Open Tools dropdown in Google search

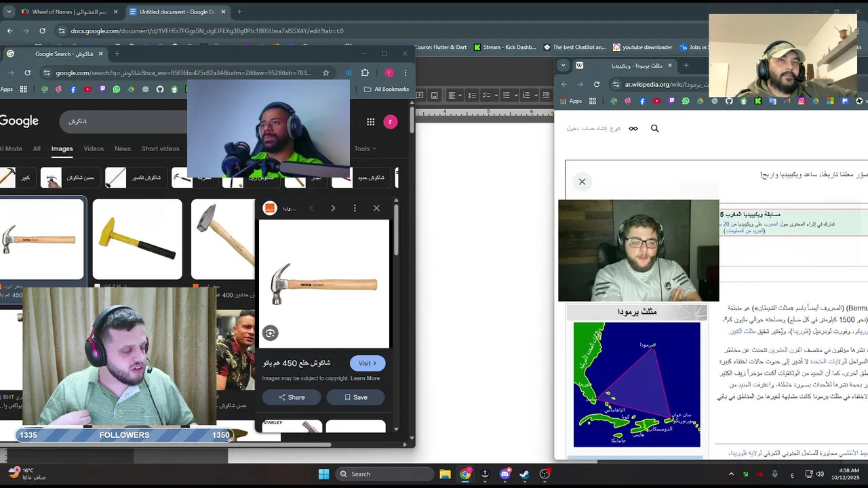coord(366,148)
